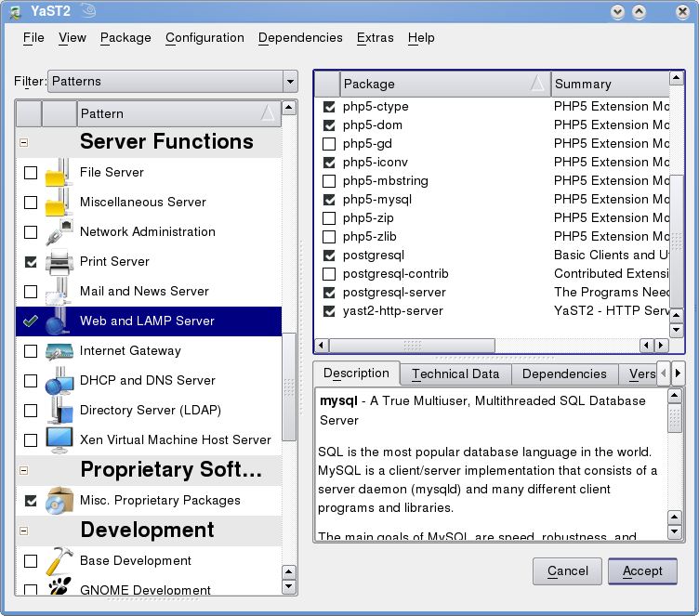Check the Base Development pattern checkbox
The width and height of the screenshot is (699, 616).
pos(31,561)
